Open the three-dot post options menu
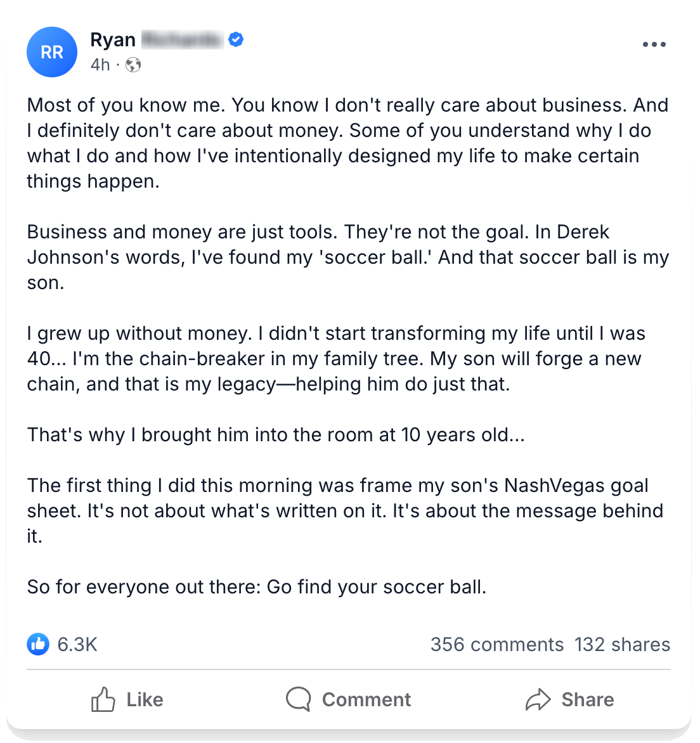The width and height of the screenshot is (700, 743). 654,45
